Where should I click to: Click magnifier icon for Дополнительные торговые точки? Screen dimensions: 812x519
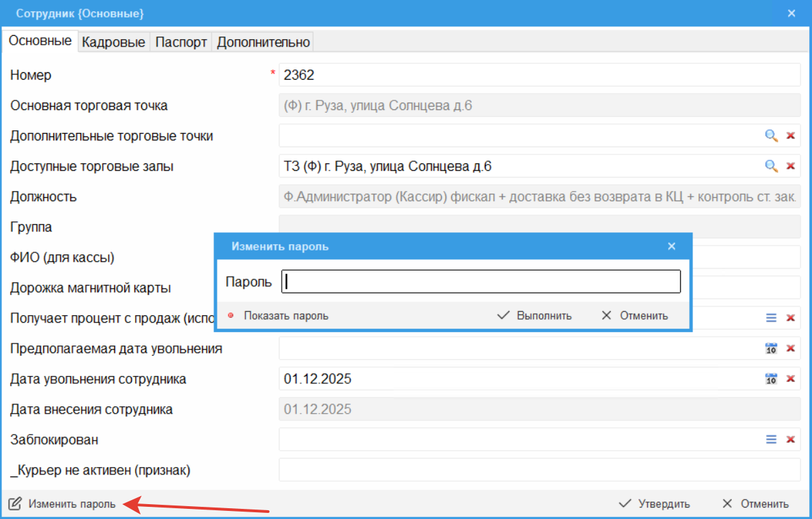click(x=771, y=136)
